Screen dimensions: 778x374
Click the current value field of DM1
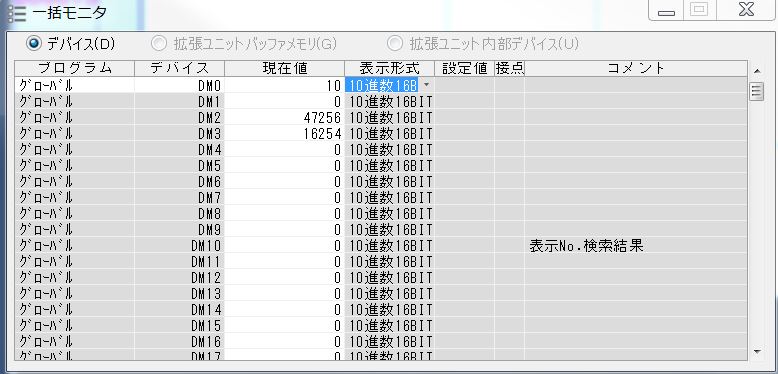point(285,101)
